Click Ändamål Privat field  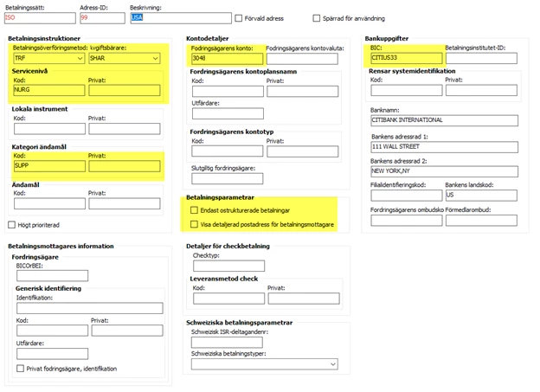click(x=125, y=203)
